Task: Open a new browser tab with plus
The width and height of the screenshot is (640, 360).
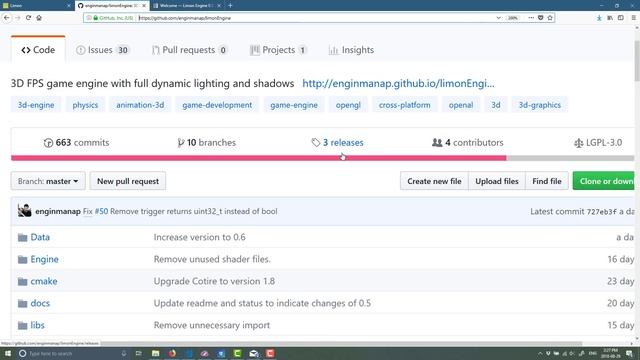Action: pyautogui.click(x=230, y=6)
